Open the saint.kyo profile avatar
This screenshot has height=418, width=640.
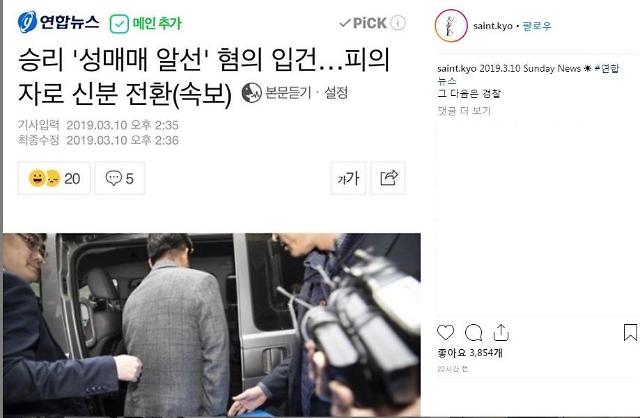451,26
